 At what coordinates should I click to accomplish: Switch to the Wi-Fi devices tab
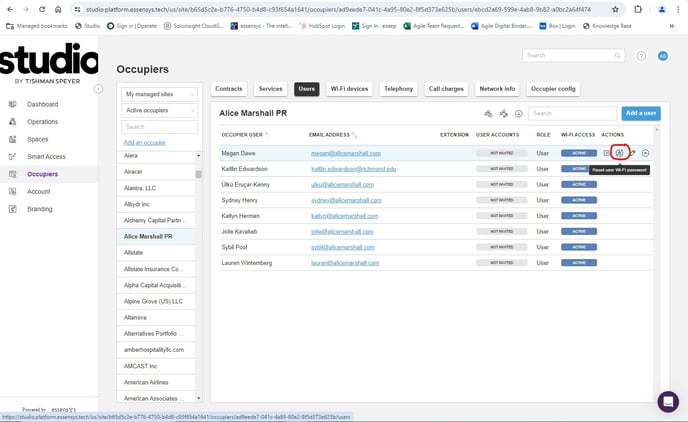tap(350, 89)
